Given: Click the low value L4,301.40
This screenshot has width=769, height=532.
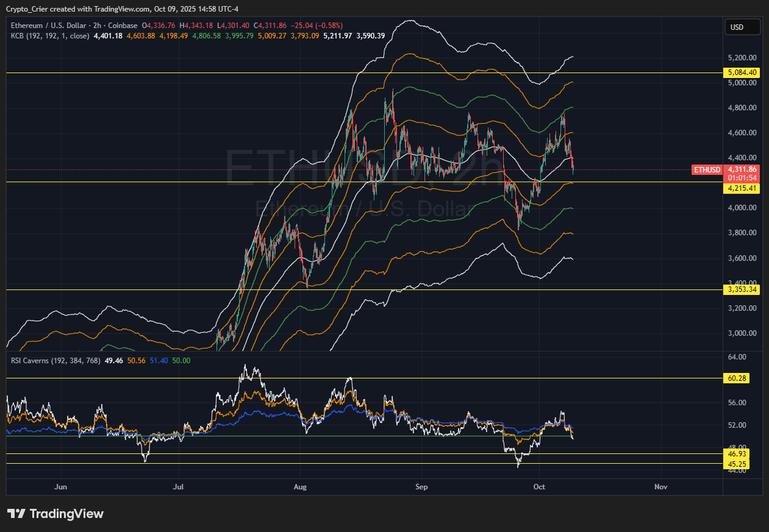Looking at the screenshot, I should coord(234,26).
